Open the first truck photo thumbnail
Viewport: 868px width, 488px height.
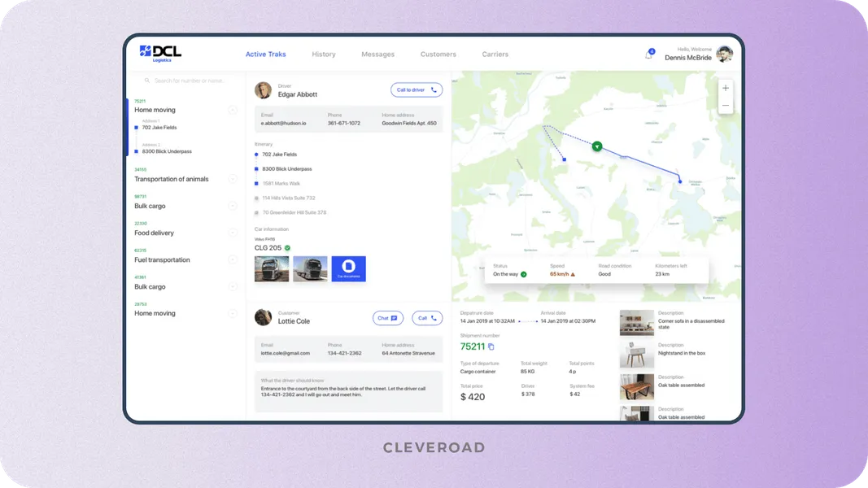click(272, 268)
